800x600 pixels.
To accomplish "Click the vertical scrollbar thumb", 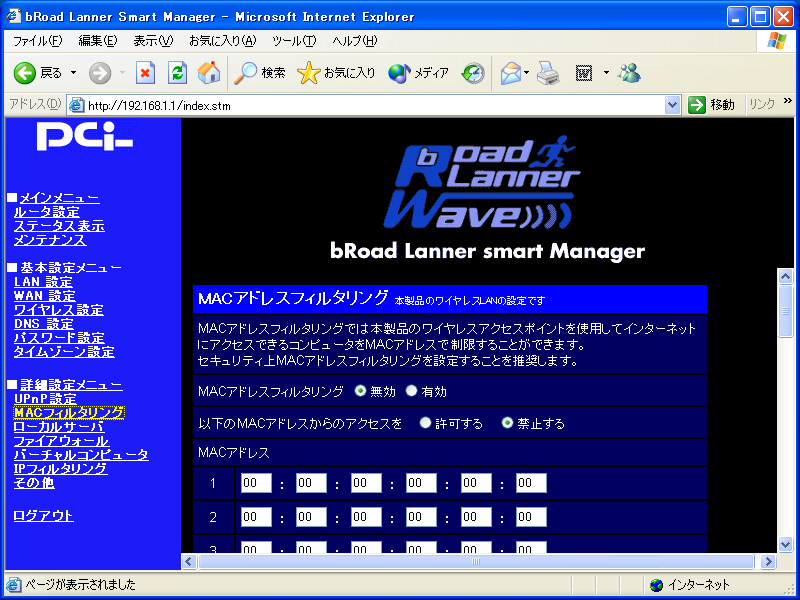I will pos(785,311).
